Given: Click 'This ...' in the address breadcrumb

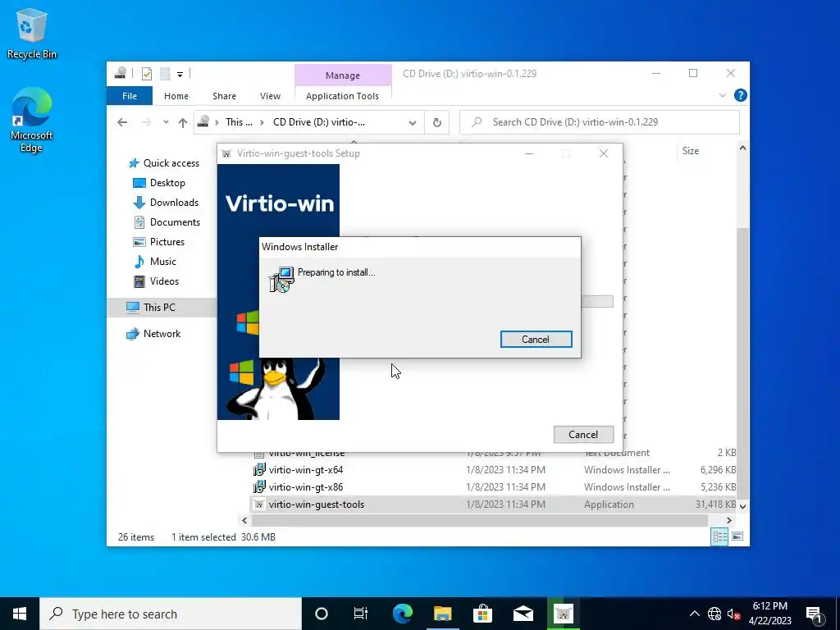Looking at the screenshot, I should pos(239,122).
